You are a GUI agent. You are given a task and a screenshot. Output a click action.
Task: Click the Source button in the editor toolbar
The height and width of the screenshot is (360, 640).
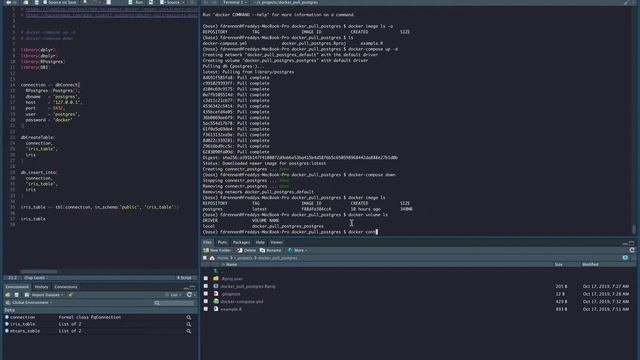[170, 2]
